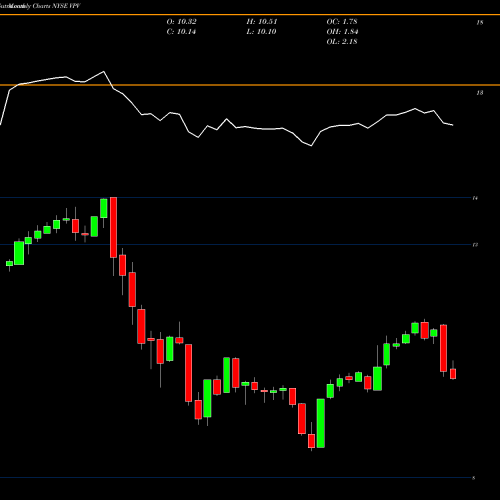500x500 pixels.
Task: Click the 'OC: 1.78' reading
Action: (x=342, y=22)
